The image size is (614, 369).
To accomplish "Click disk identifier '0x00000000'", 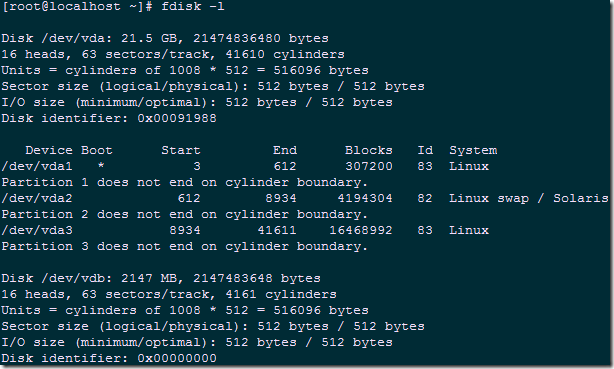I will pyautogui.click(x=177, y=358).
